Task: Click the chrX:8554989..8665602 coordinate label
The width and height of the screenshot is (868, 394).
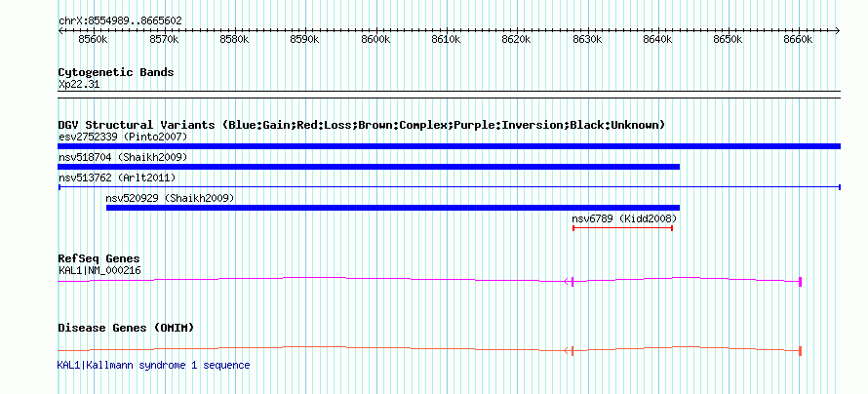Action: point(120,21)
